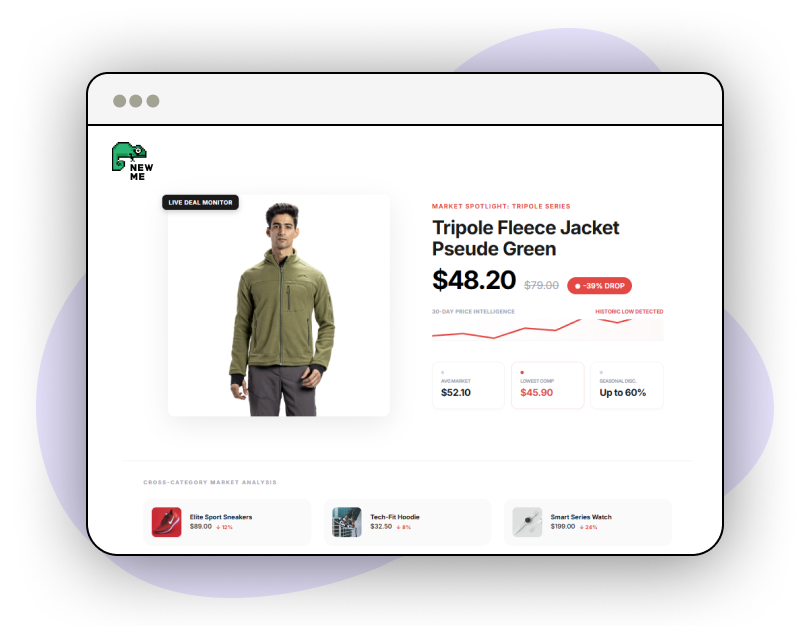Click the first gray window dot
The height and width of the screenshot is (626, 812).
(120, 101)
